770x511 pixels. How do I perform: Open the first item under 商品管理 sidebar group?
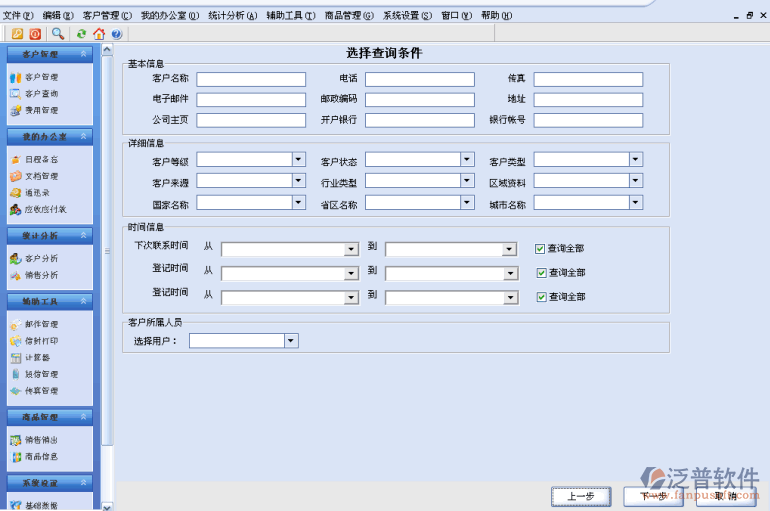34,440
